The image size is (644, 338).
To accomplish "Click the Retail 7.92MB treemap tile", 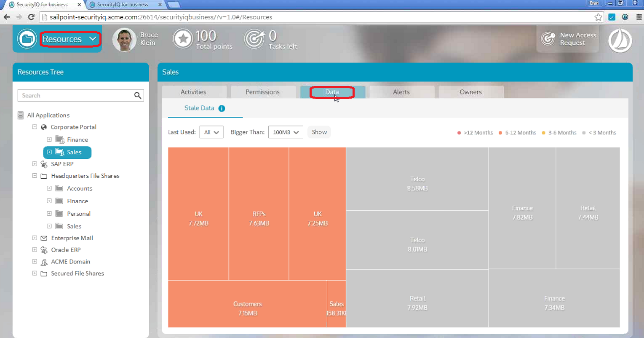I will (417, 298).
